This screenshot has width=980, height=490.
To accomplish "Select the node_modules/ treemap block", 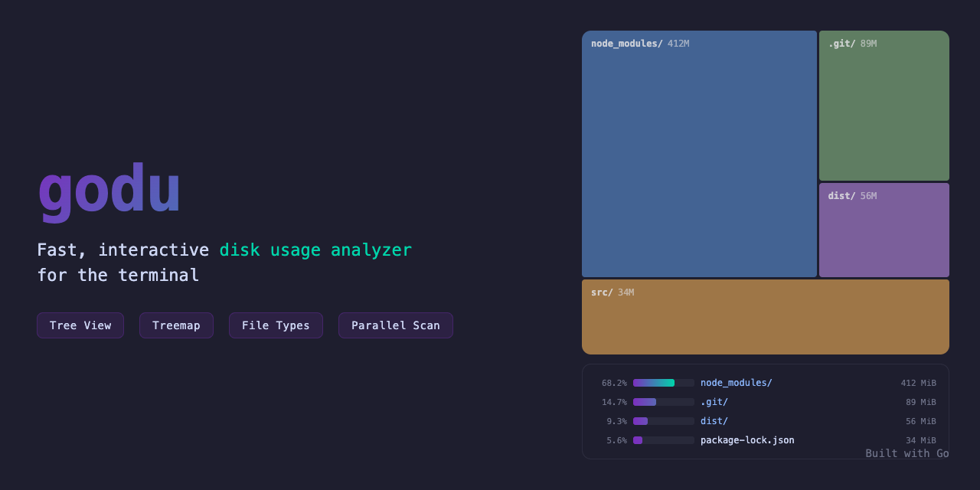I will [699, 154].
